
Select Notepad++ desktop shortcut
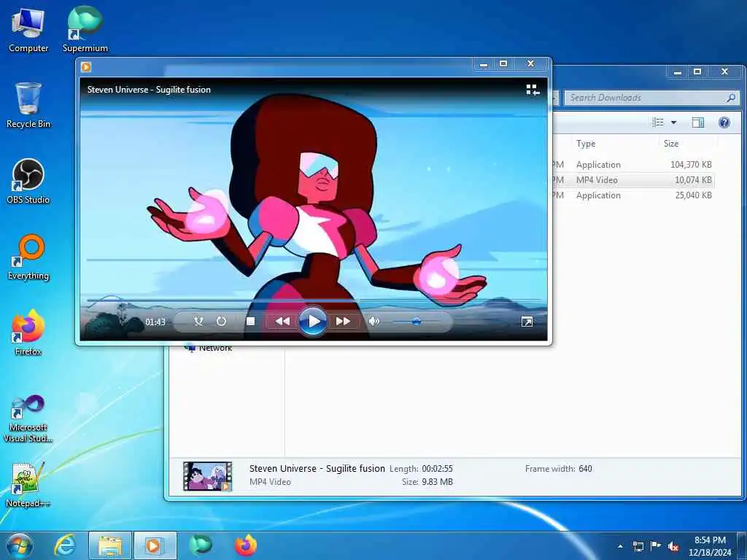point(28,485)
